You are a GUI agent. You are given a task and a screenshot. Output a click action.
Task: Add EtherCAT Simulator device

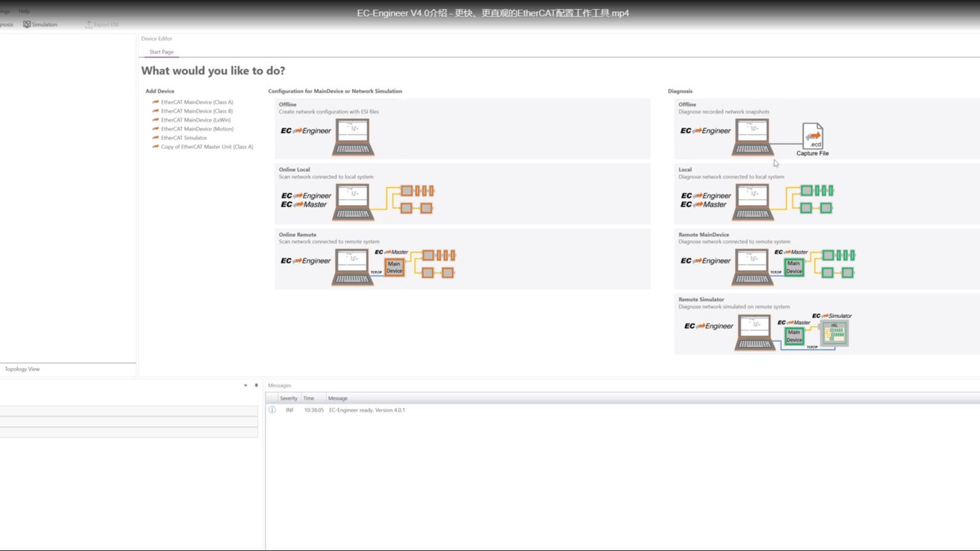click(184, 138)
